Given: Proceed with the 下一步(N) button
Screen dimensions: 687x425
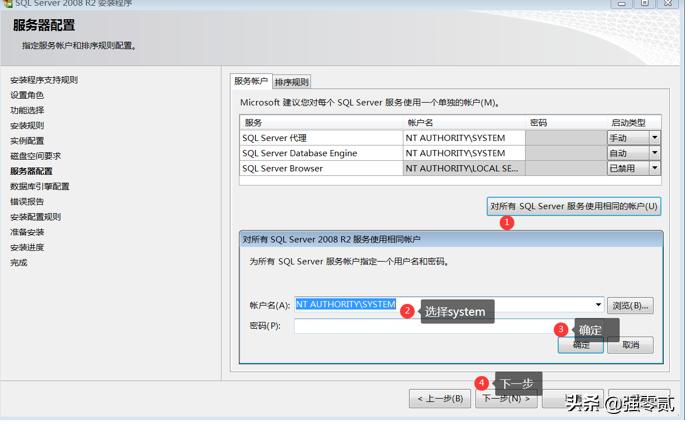Looking at the screenshot, I should click(x=506, y=399).
